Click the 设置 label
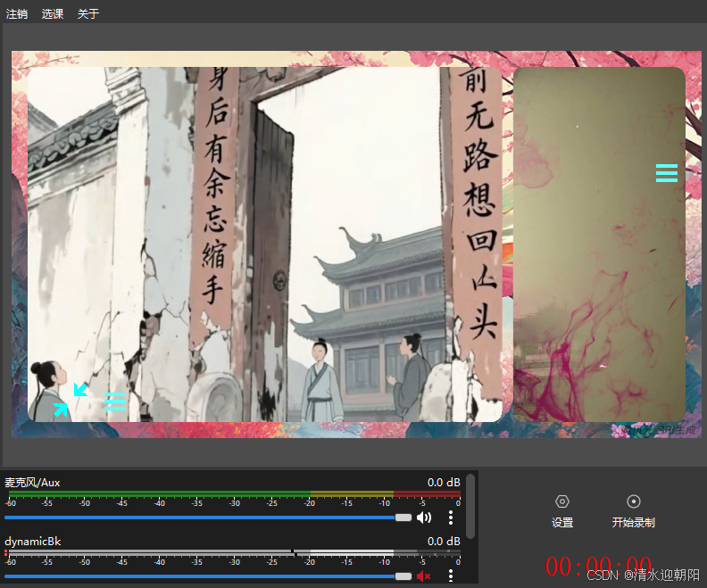The width and height of the screenshot is (707, 588). (x=562, y=523)
